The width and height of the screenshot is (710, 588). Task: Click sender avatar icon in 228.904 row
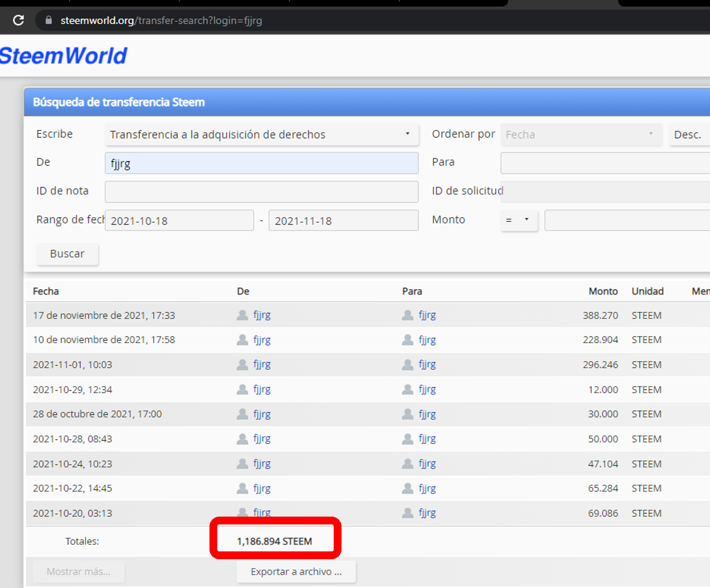point(242,340)
